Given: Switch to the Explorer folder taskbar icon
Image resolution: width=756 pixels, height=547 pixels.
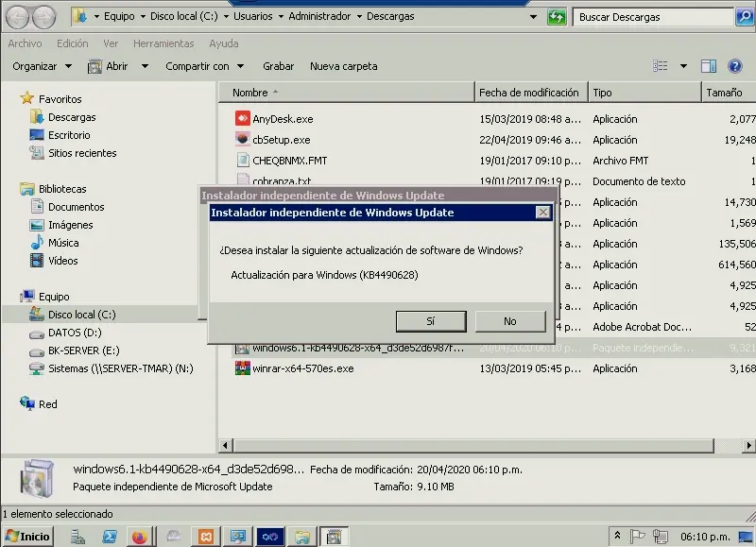Looking at the screenshot, I should tap(302, 537).
